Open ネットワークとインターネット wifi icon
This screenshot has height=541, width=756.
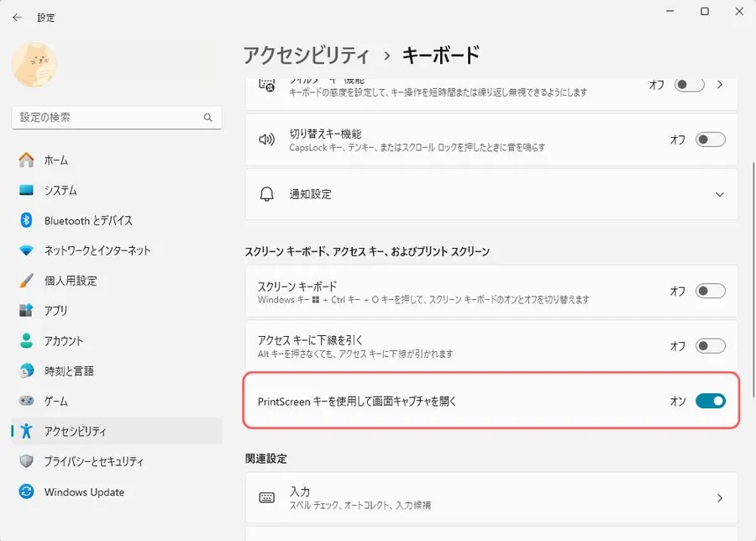27,250
